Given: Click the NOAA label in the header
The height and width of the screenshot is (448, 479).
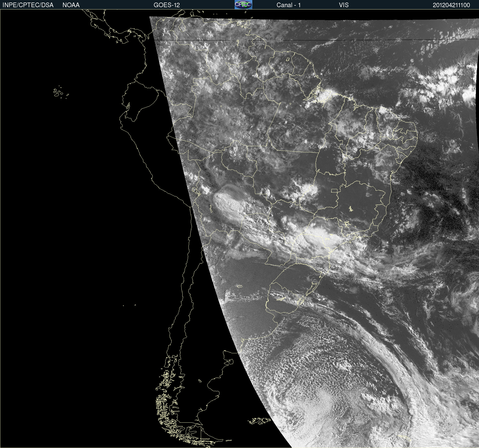Looking at the screenshot, I should coord(71,5).
